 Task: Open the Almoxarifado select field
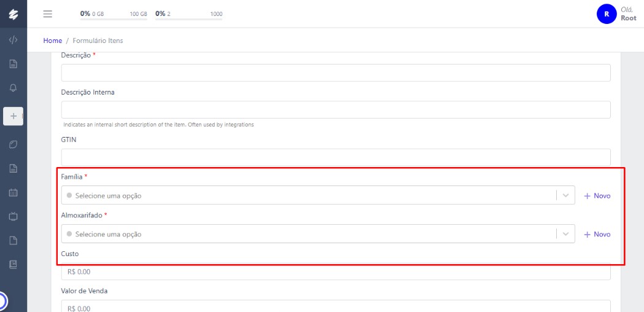308,234
